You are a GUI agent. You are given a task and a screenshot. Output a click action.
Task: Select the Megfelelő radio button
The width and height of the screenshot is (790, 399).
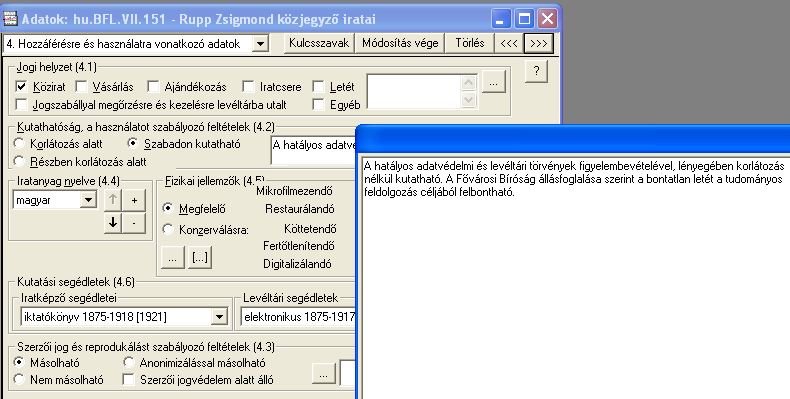pyautogui.click(x=168, y=208)
